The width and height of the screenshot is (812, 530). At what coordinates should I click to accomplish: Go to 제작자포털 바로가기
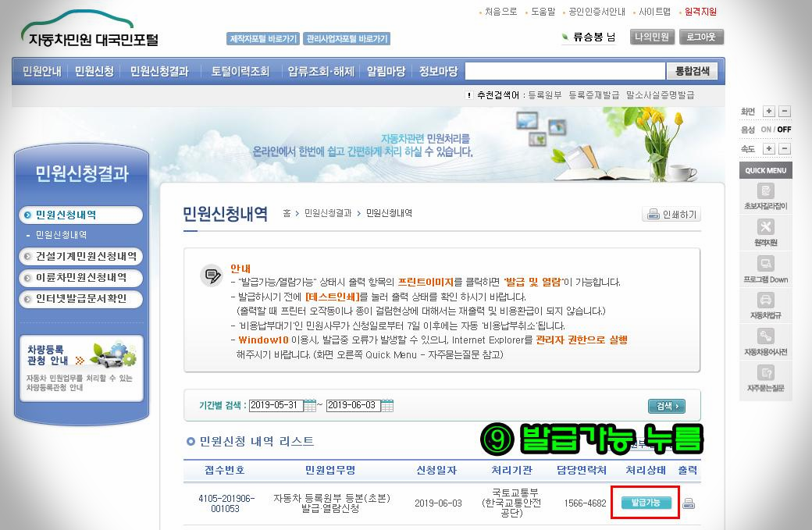tap(263, 39)
